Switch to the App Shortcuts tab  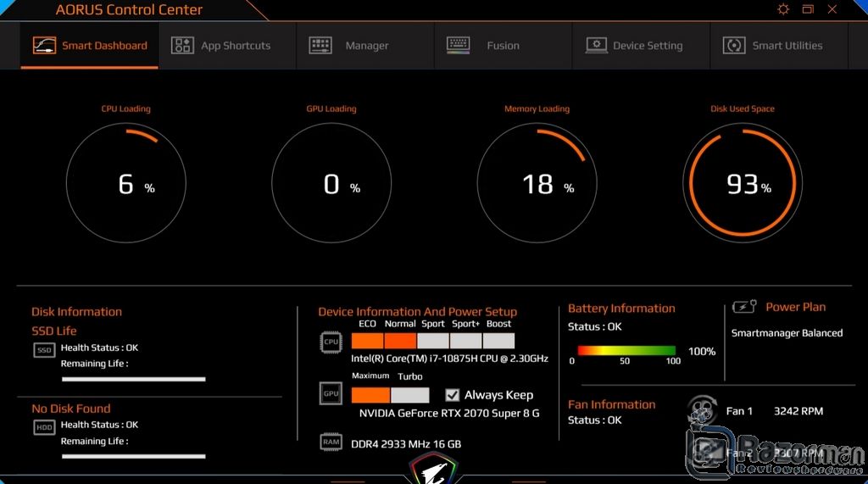(227, 46)
